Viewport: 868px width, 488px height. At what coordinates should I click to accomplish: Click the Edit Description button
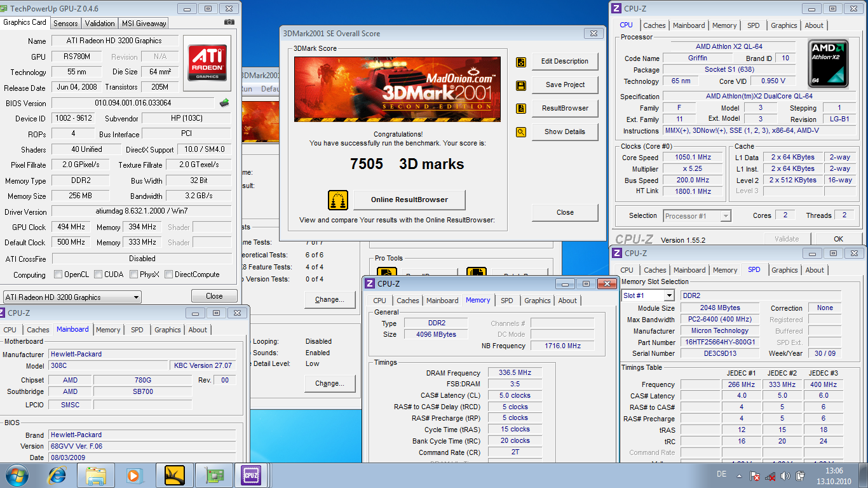pyautogui.click(x=565, y=62)
